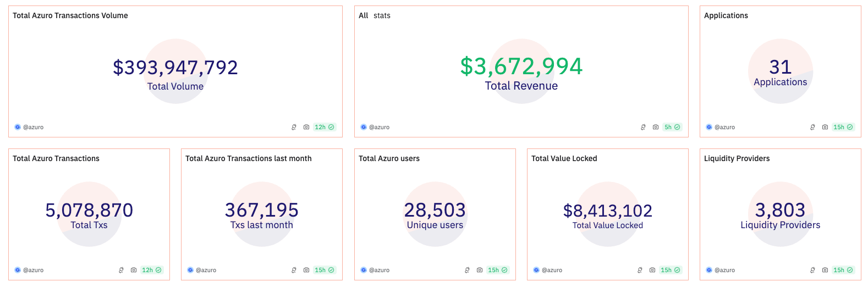Click azuro avatar on Total Azuro Transactions Volume card
Screen dimensions: 868x287
(x=18, y=127)
